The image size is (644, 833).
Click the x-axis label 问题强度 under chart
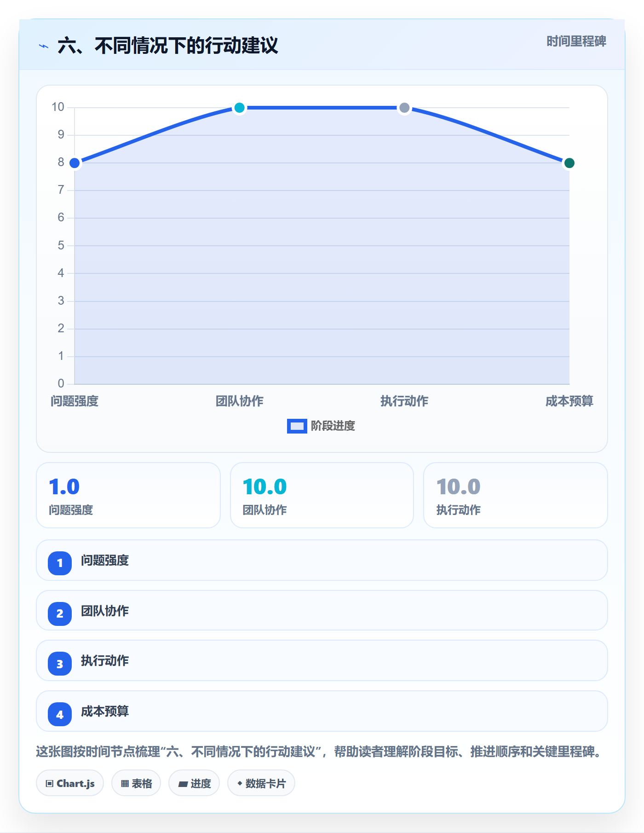[x=75, y=401]
